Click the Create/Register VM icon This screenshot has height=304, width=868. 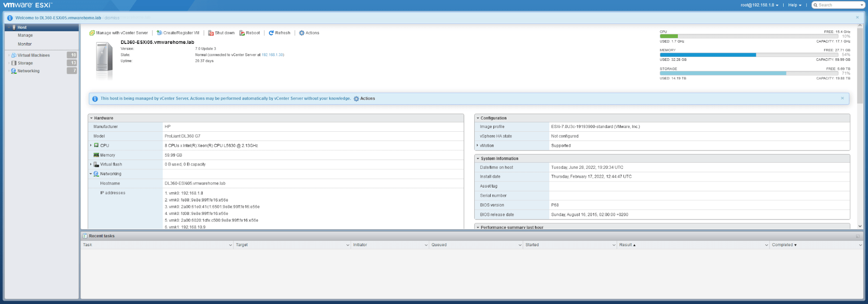point(159,33)
